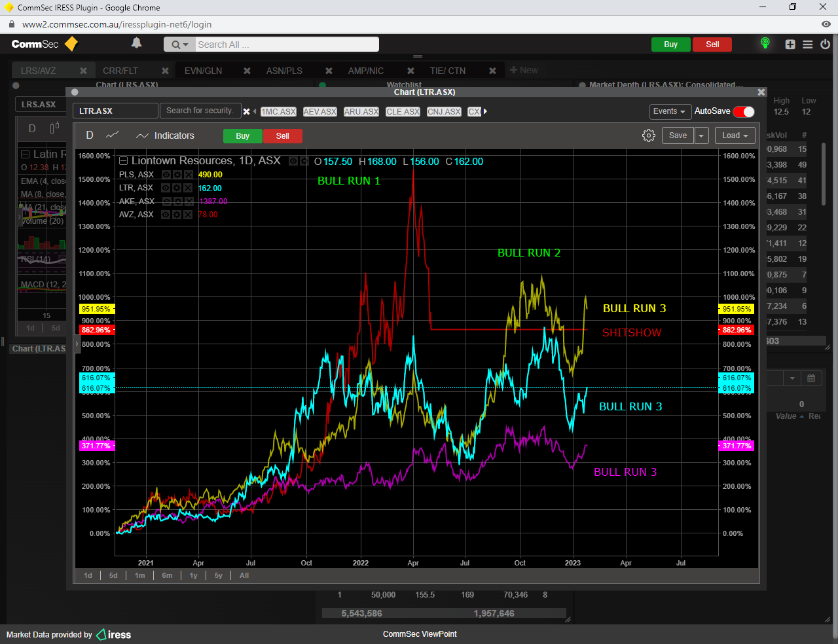Toggle visibility of PLS, ASX series
Image resolution: width=838 pixels, height=644 pixels.
pyautogui.click(x=166, y=175)
